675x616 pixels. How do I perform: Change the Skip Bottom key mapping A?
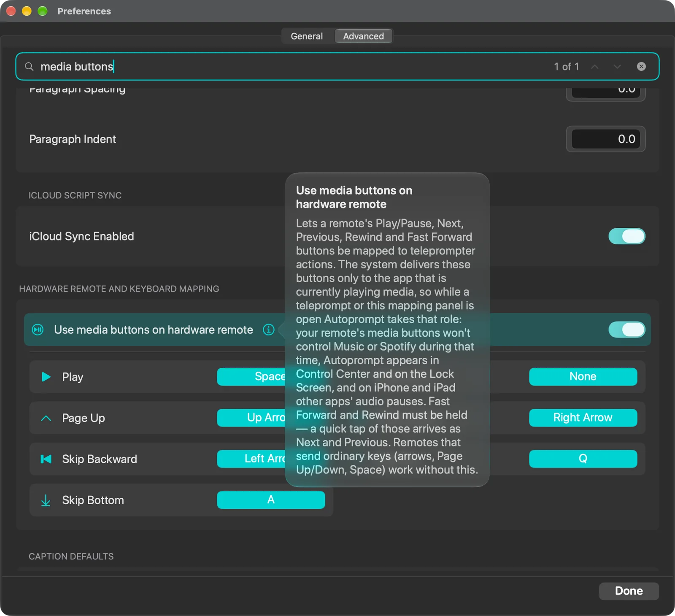click(x=271, y=500)
